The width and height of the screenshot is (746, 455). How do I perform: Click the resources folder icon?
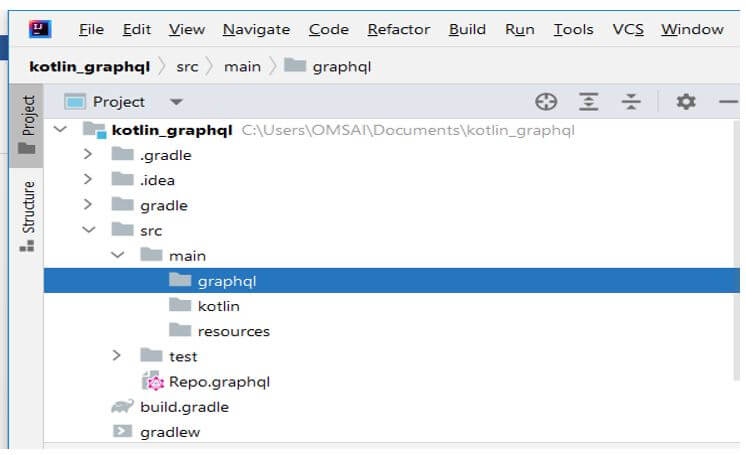180,330
